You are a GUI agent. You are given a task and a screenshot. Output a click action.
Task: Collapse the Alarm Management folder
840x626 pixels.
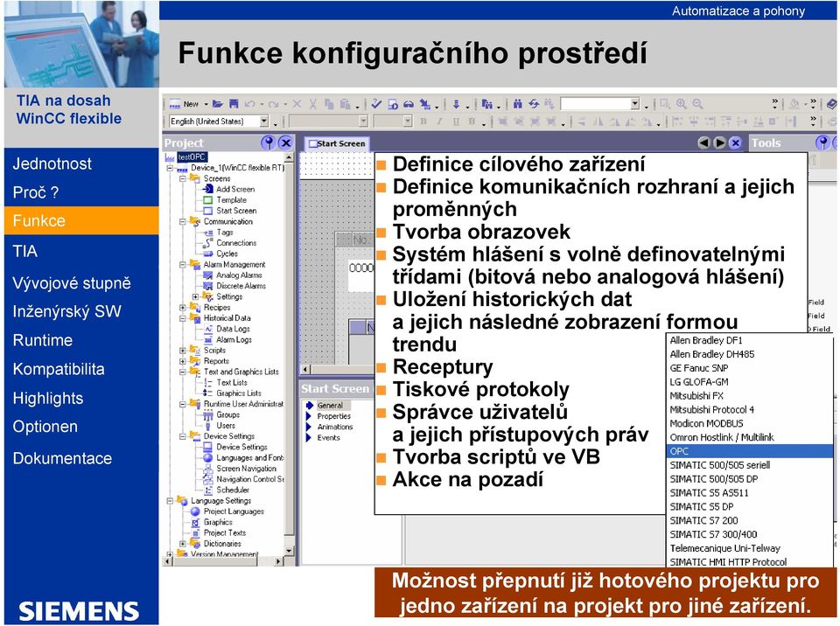point(183,265)
